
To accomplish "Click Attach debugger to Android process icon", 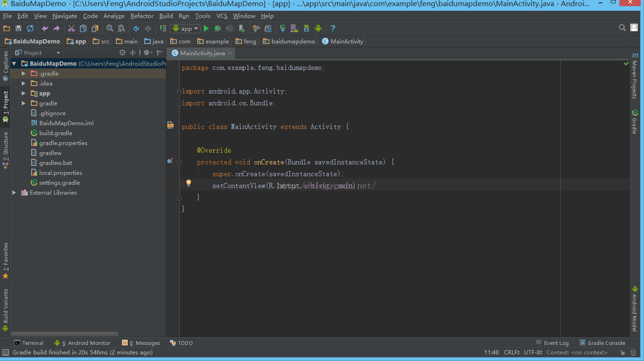I will pos(242,28).
